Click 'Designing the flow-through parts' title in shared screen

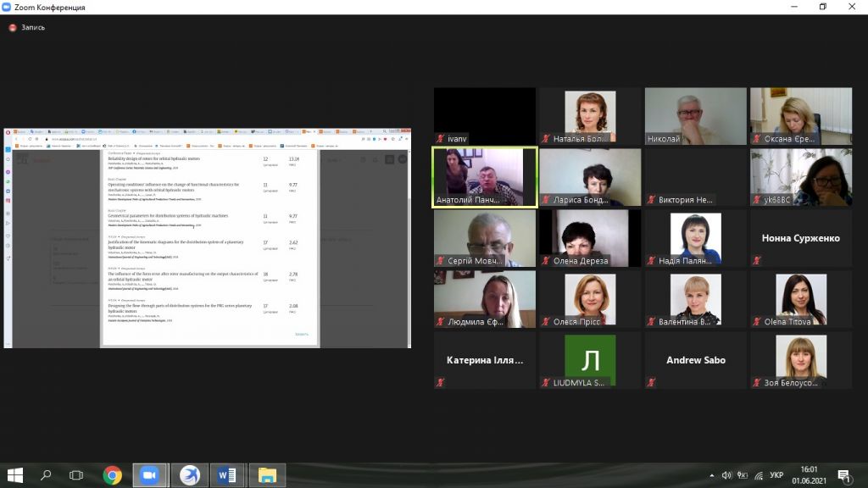point(180,308)
